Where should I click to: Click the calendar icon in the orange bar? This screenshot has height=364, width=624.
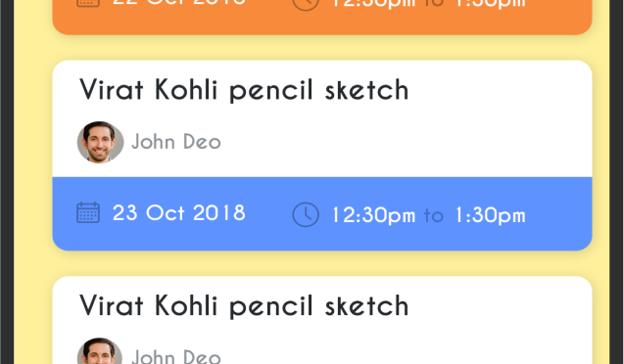[x=88, y=3]
